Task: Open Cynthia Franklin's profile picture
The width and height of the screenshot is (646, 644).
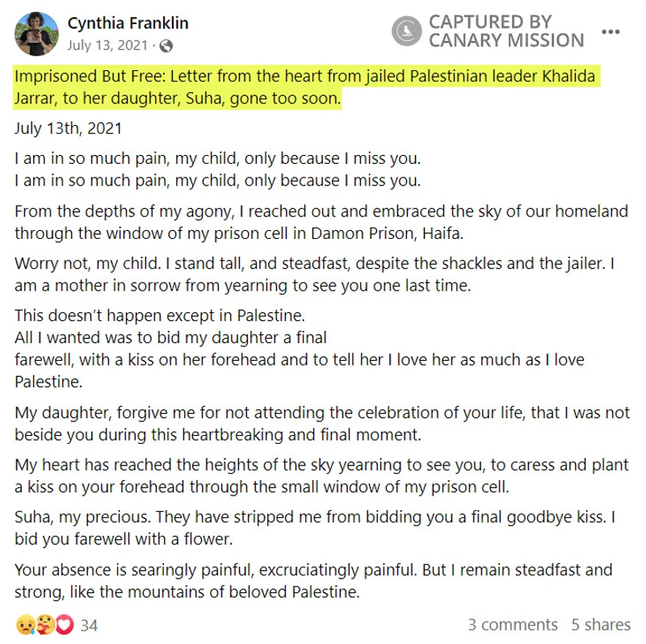Action: pos(36,34)
